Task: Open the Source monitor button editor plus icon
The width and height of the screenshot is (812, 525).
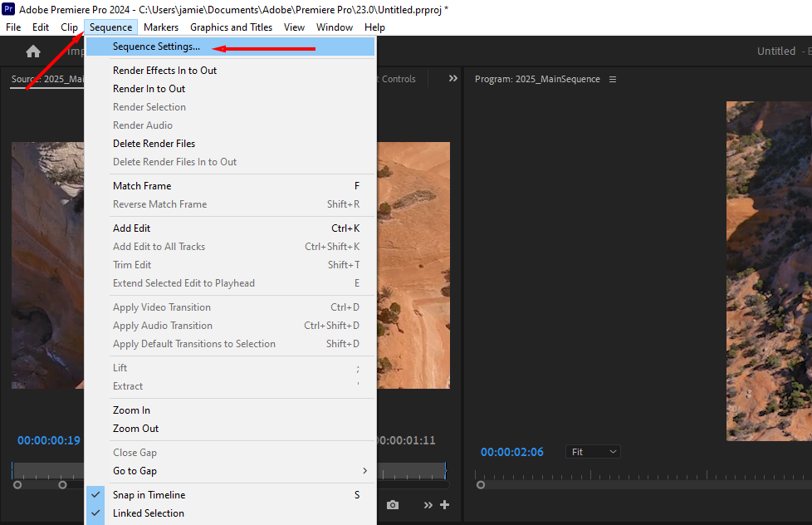Action: coord(444,505)
